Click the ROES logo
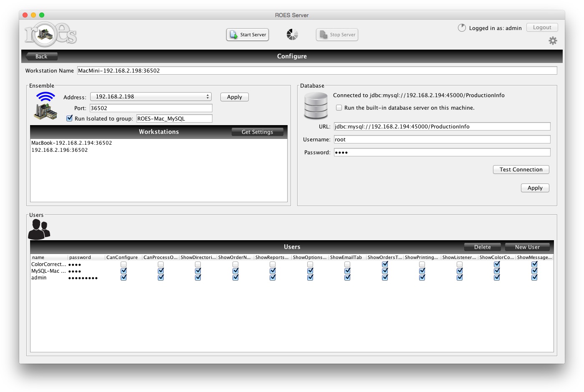This screenshot has height=392, width=584. [x=51, y=34]
